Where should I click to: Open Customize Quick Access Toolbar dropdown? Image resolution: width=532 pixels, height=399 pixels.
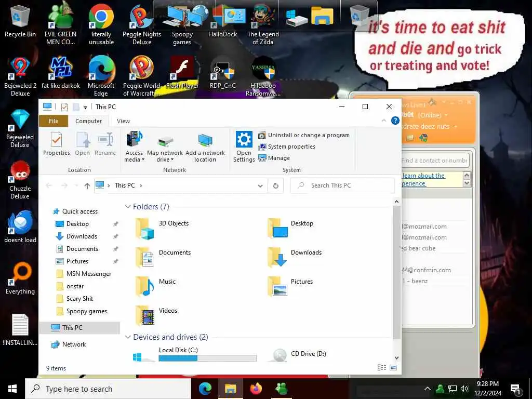pos(86,107)
